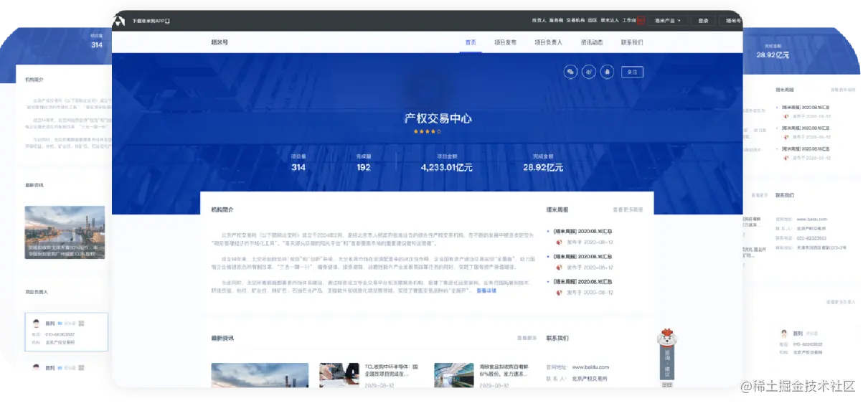Image resolution: width=868 pixels, height=406 pixels.
Task: Switch to the 项目发布 tab
Action: click(x=505, y=42)
